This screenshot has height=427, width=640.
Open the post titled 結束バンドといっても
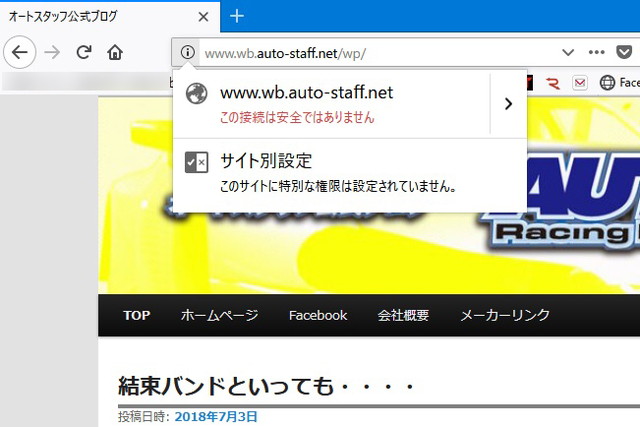pos(267,386)
